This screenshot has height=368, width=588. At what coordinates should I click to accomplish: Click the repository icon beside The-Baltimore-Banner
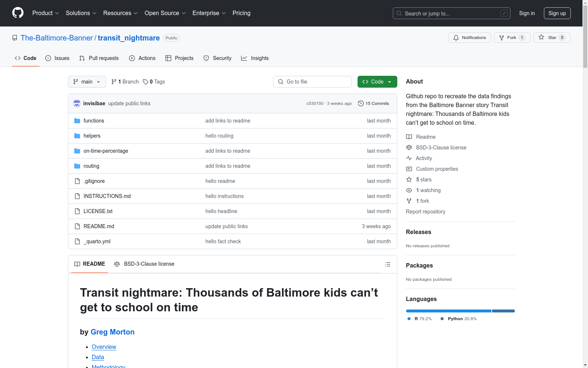tap(15, 38)
